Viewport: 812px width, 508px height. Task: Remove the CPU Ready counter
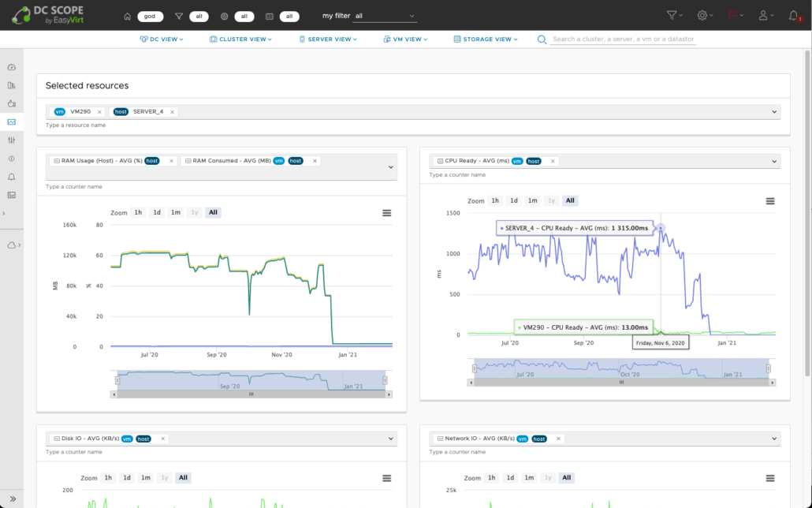pyautogui.click(x=553, y=161)
